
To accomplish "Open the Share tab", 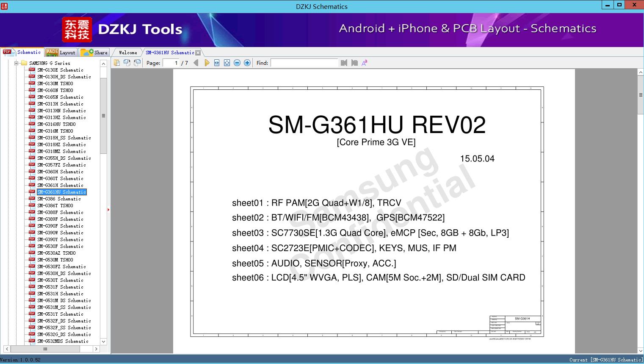I will point(94,53).
